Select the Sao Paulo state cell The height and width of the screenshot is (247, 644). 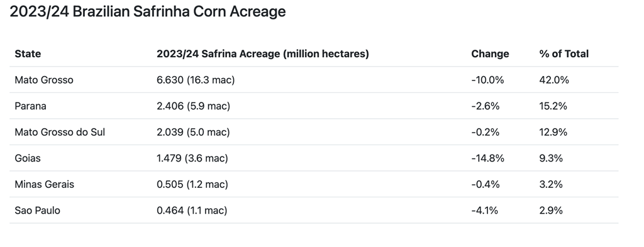(x=37, y=211)
